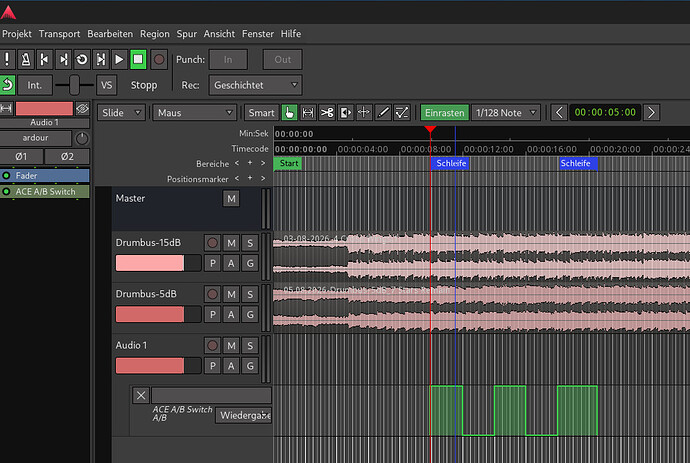690x463 pixels.
Task: Toggle Einrasten snap button
Action: coord(444,113)
